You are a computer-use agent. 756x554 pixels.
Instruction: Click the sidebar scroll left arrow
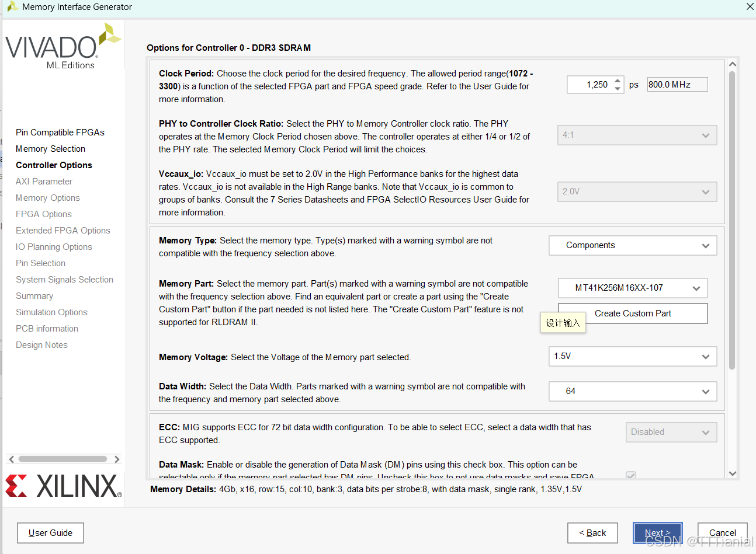pyautogui.click(x=11, y=459)
